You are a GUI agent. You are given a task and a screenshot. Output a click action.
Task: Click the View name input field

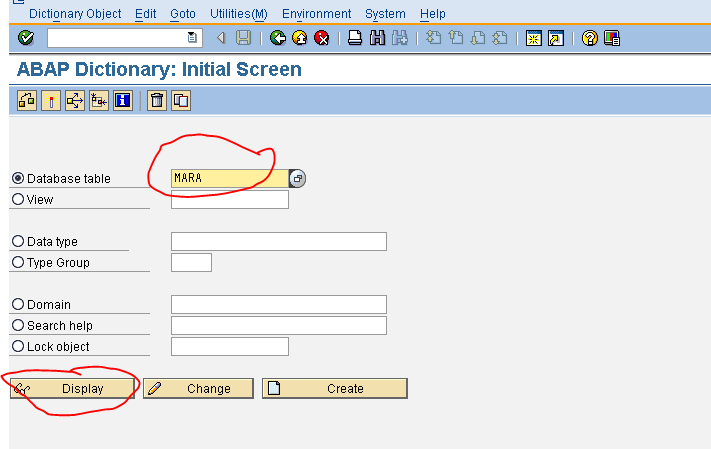coord(230,200)
